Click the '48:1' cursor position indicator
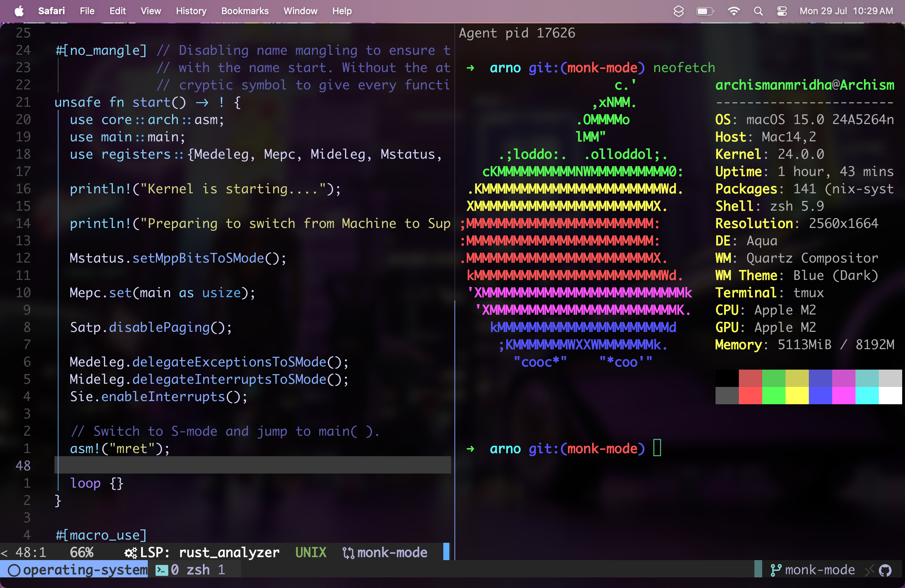The height and width of the screenshot is (588, 905). (x=31, y=553)
